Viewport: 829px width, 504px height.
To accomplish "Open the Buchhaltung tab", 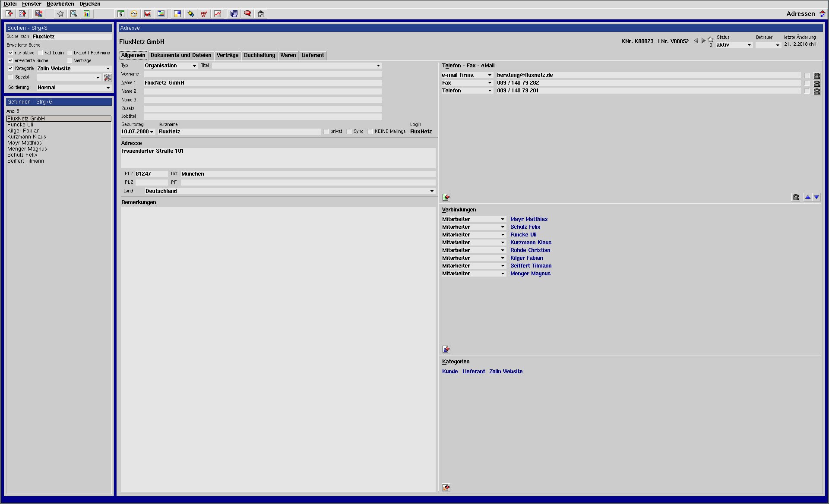I will click(x=259, y=55).
